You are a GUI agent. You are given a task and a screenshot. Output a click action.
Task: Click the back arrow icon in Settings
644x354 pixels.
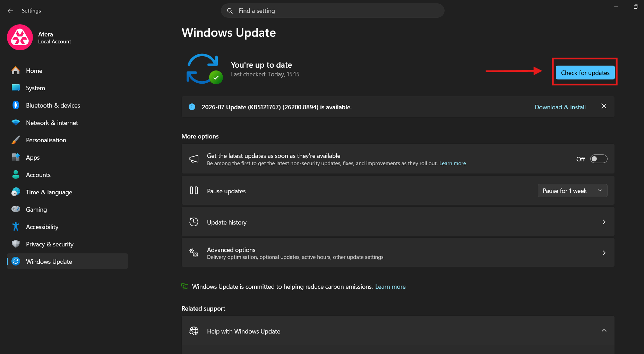click(x=10, y=11)
